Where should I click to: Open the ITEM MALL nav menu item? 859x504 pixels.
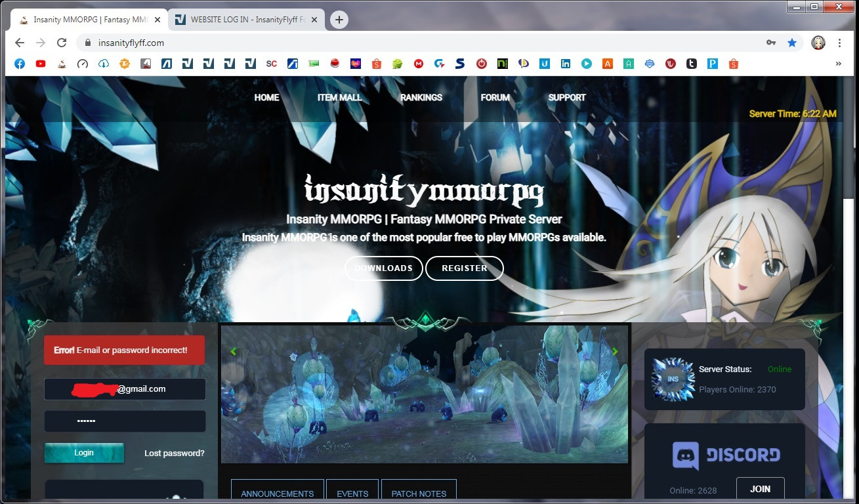[x=339, y=97]
